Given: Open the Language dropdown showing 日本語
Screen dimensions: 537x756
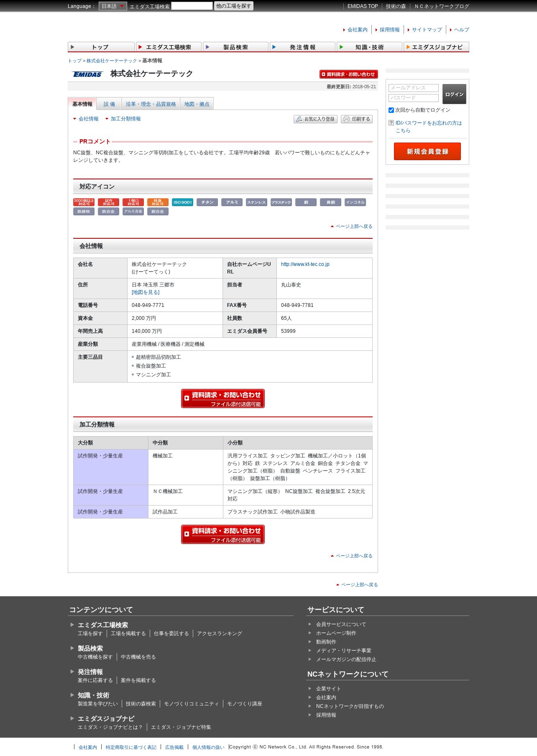Looking at the screenshot, I should [x=113, y=6].
